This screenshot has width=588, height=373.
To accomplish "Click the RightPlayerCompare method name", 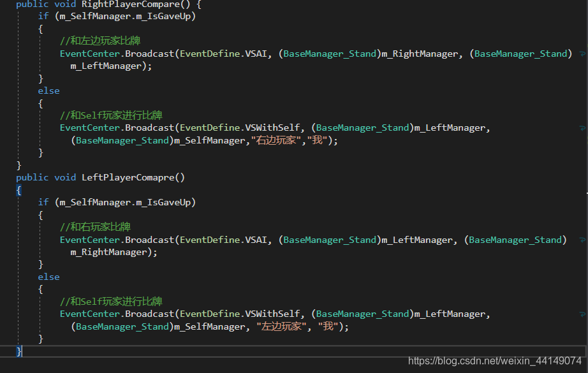I will point(131,4).
